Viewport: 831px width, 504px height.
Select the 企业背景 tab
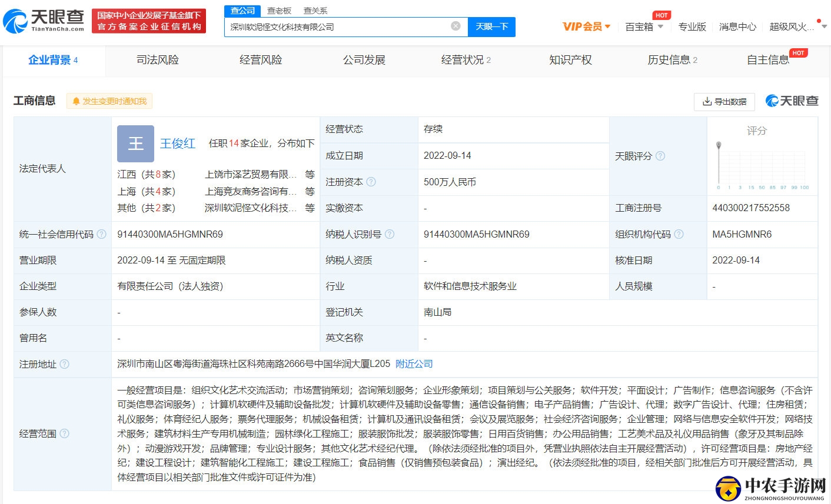53,60
